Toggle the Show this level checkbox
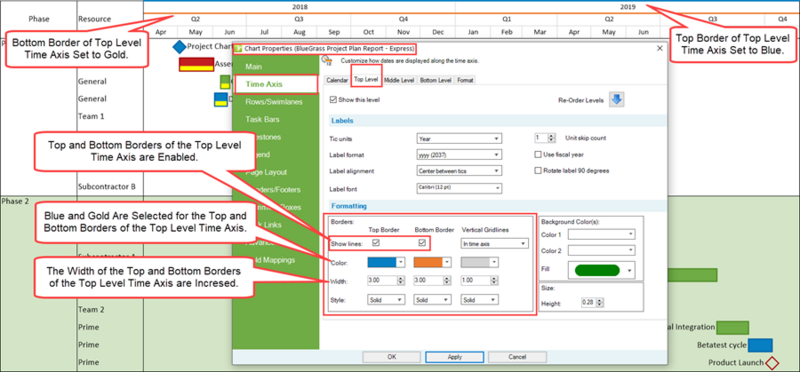 pyautogui.click(x=334, y=100)
